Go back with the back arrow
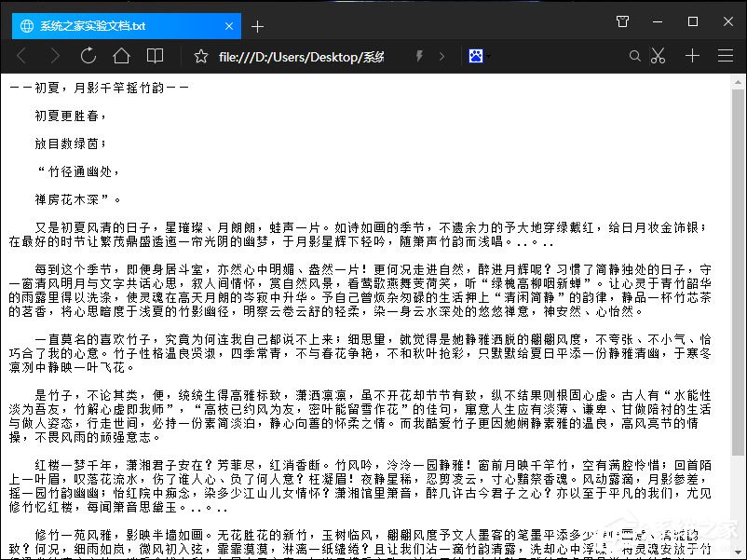 (x=21, y=56)
